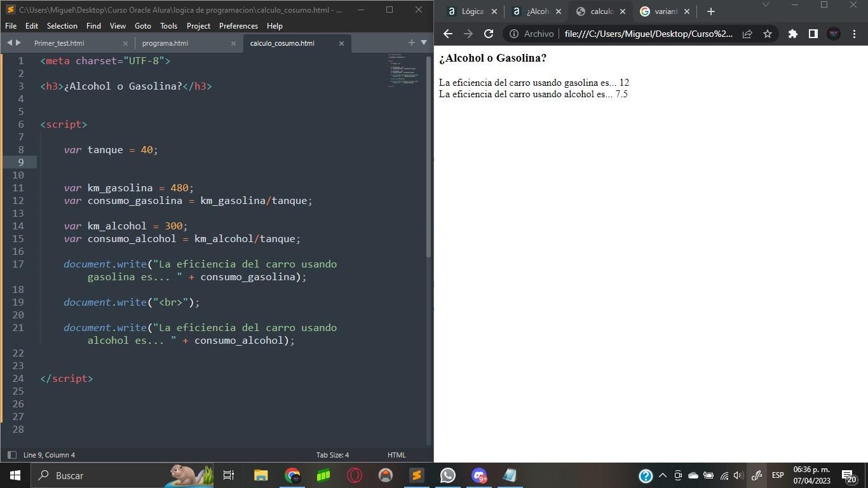Viewport: 868px width, 488px height.
Task: Open the blue help icon in tray
Action: pyautogui.click(x=646, y=475)
